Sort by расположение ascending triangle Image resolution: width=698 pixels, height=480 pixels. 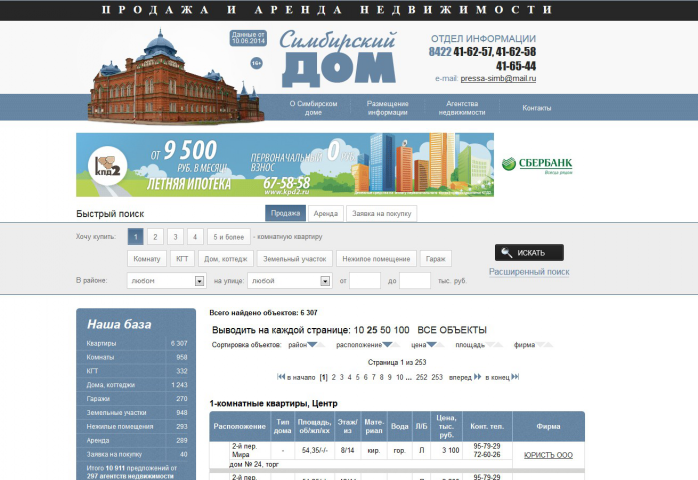396,344
